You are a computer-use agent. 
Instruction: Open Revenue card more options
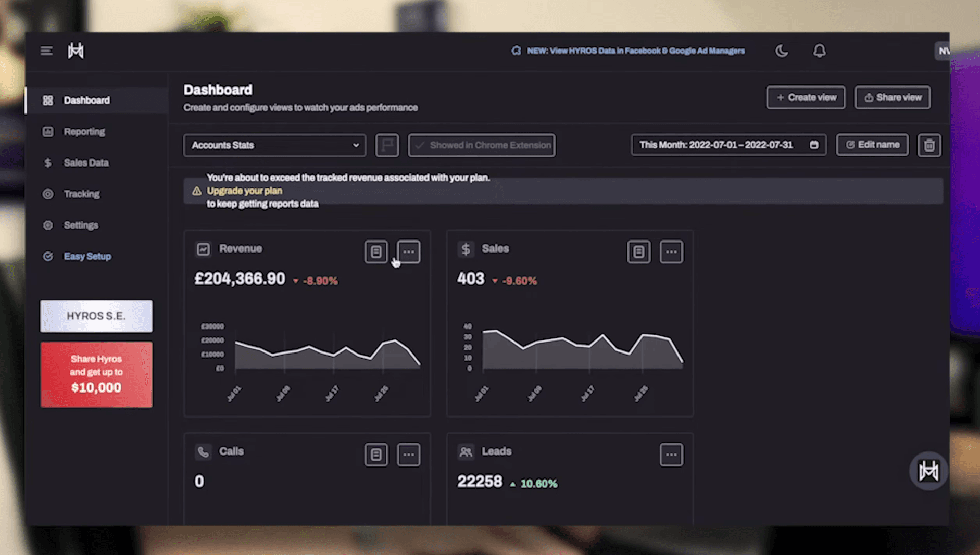pos(408,252)
